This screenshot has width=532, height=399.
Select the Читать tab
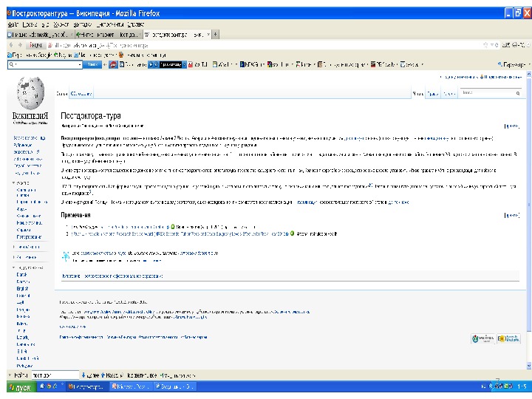(x=418, y=94)
